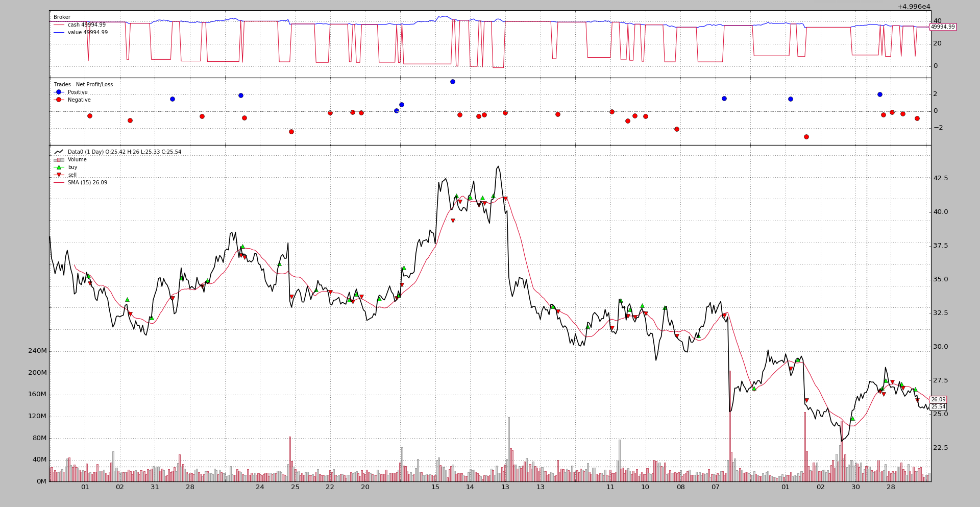The width and height of the screenshot is (980, 507).
Task: Click the 42.5 price axis label
Action: pos(940,178)
